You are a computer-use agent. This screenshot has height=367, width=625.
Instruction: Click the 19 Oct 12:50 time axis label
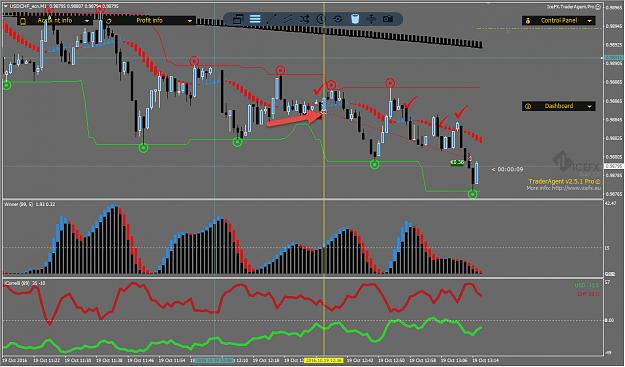391,360
